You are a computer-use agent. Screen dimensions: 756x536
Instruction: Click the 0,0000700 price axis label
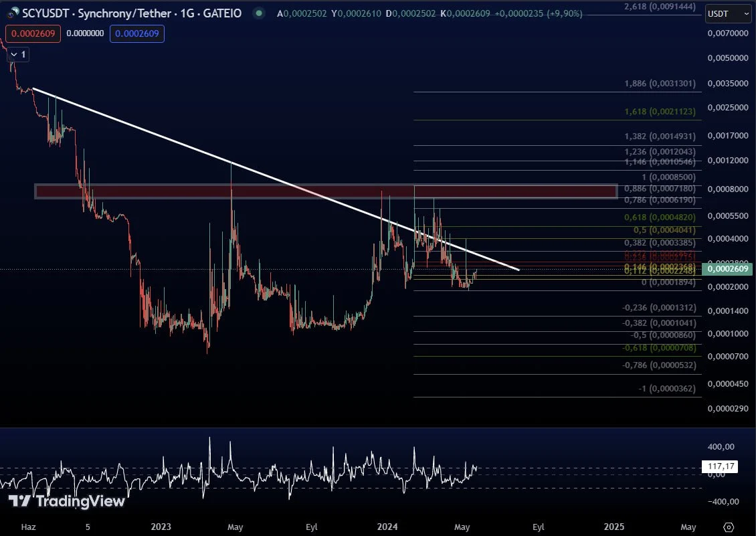coord(728,357)
